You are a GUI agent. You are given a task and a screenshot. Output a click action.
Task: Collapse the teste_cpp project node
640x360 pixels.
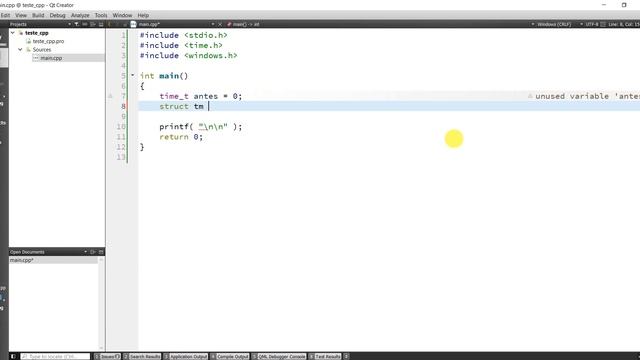point(13,33)
